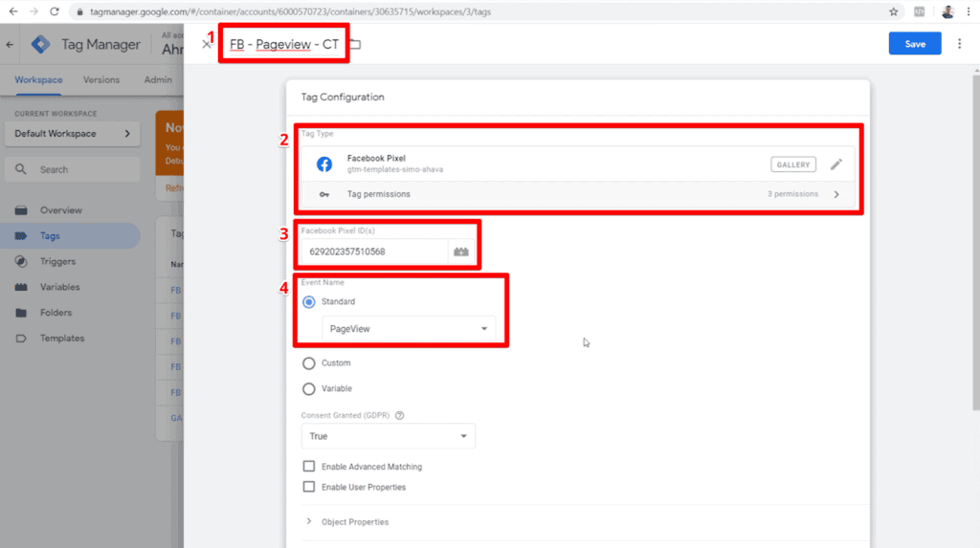Expand Tag permissions row
This screenshot has width=980, height=548.
tap(578, 194)
